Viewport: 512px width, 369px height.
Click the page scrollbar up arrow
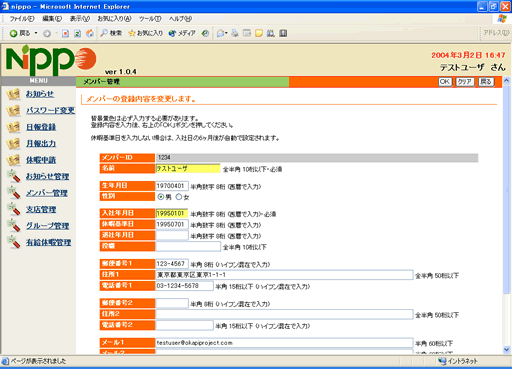(507, 81)
